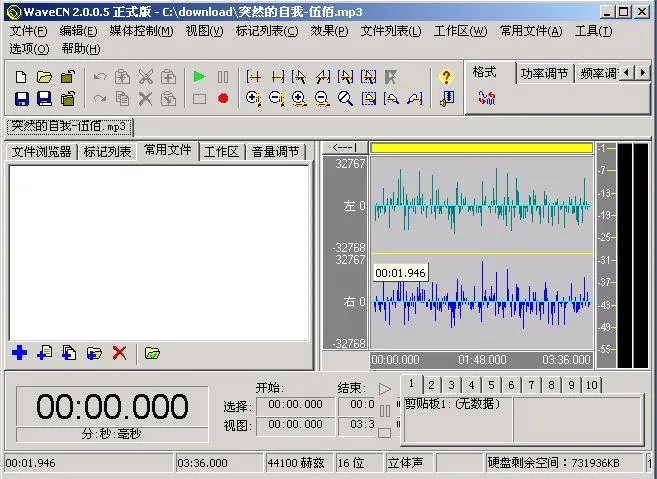Click the speaker with level meter icon

[x=447, y=99]
